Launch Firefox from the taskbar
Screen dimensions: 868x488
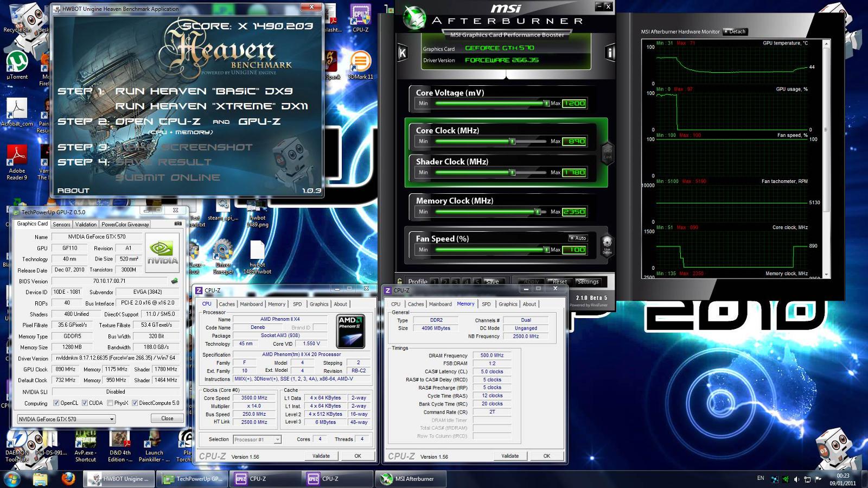pyautogui.click(x=68, y=479)
